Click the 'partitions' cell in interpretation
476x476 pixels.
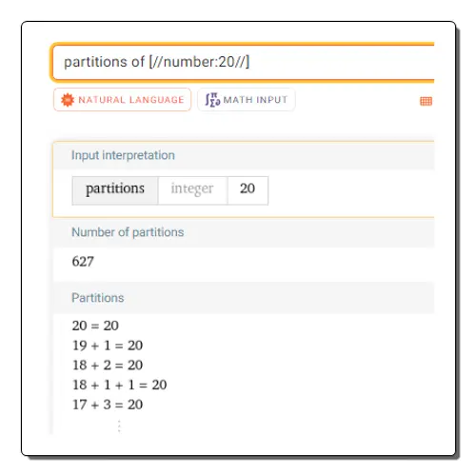point(115,190)
